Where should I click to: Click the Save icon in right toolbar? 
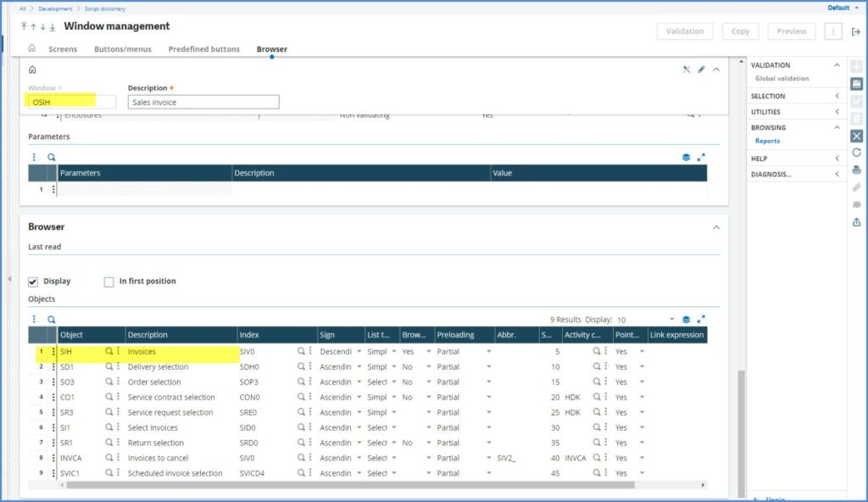pyautogui.click(x=856, y=84)
